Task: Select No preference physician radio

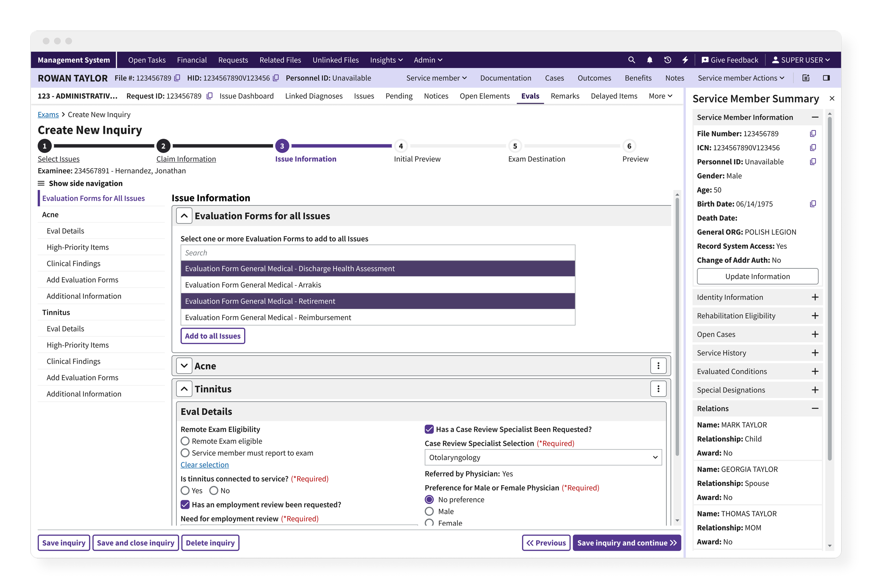Action: [429, 500]
